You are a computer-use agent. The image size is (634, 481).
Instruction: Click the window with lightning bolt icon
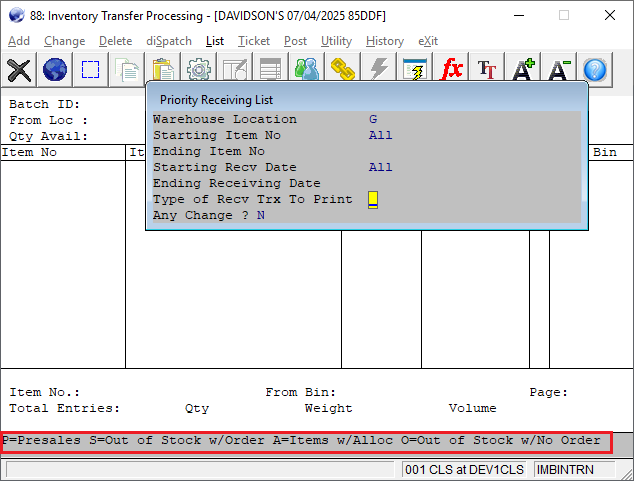click(415, 69)
